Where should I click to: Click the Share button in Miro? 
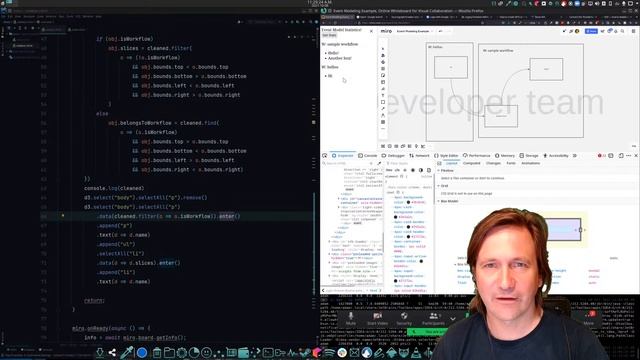591,31
